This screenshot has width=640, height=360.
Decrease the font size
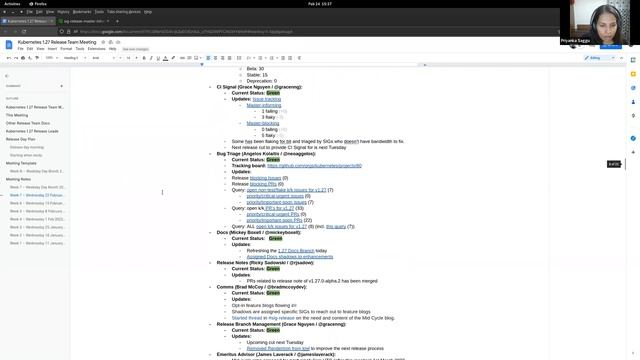[120, 58]
